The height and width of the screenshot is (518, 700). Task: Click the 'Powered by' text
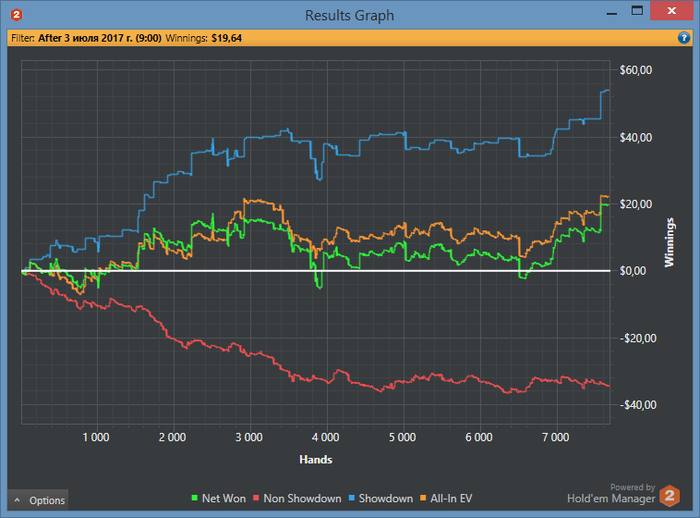[633, 487]
